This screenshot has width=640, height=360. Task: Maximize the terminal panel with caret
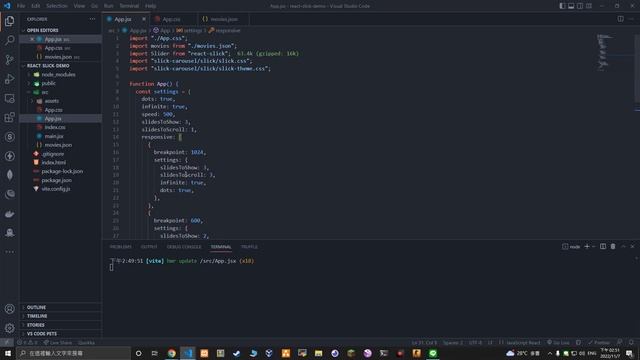tap(623, 247)
